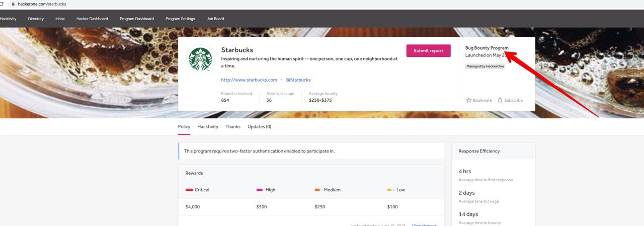Click the Starbucks program title
644x226 pixels.
[x=237, y=50]
